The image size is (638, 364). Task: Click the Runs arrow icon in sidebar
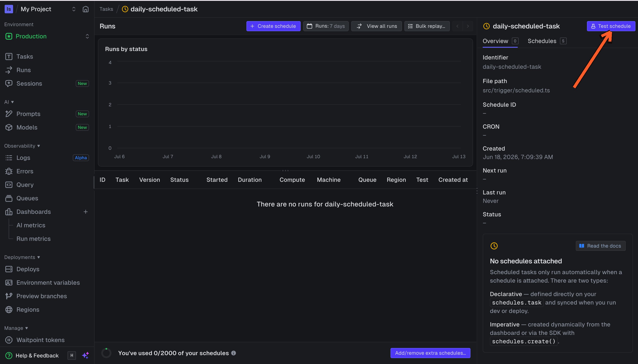tap(9, 70)
